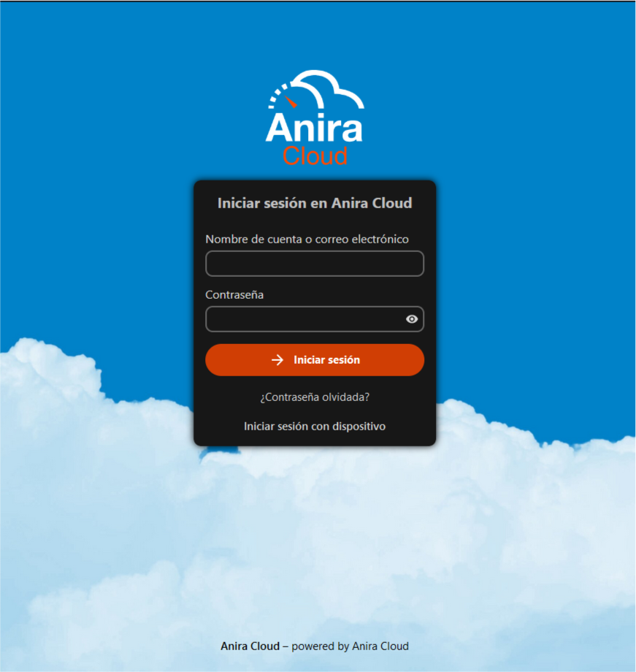This screenshot has height=672, width=636.
Task: Click the arrow icon on the Iniciar sesión button
Action: click(x=277, y=360)
